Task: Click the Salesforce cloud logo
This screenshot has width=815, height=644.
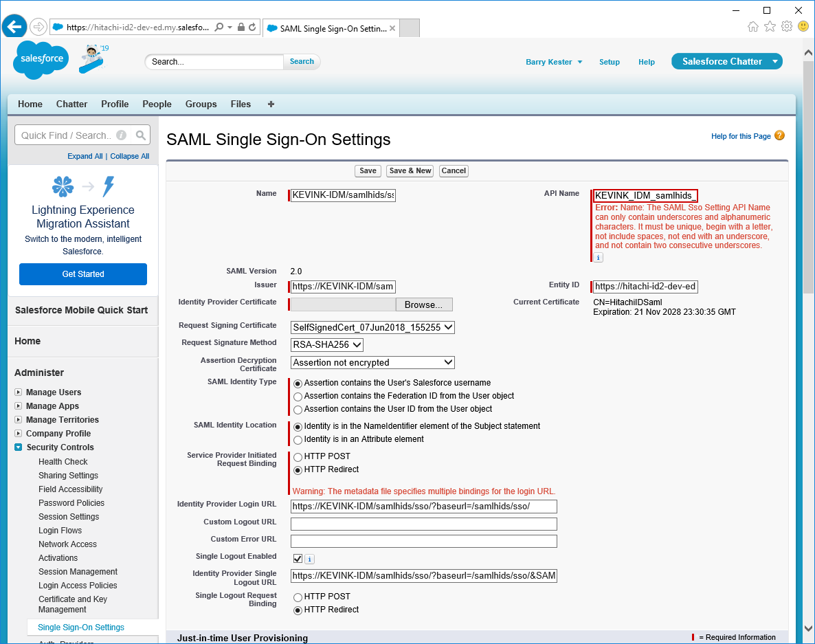Action: [x=41, y=60]
